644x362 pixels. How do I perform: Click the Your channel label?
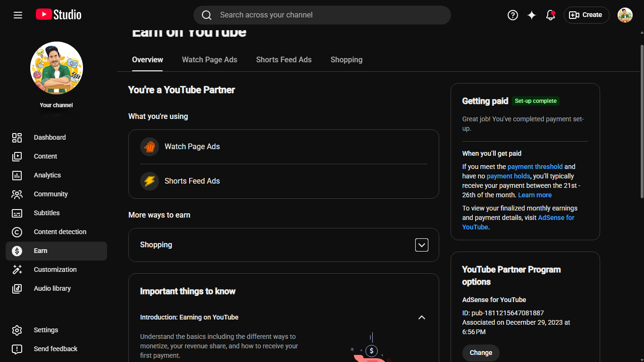pos(56,105)
